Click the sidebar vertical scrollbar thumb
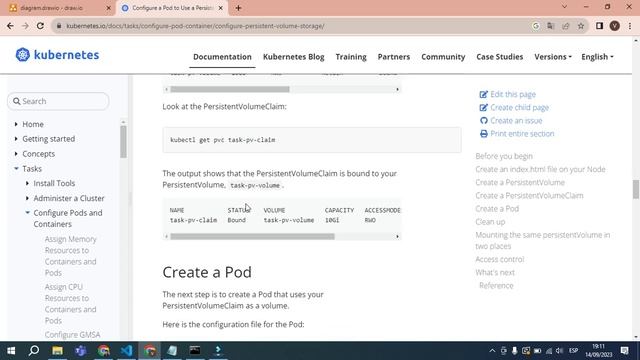The height and width of the screenshot is (360, 640). pos(123,142)
